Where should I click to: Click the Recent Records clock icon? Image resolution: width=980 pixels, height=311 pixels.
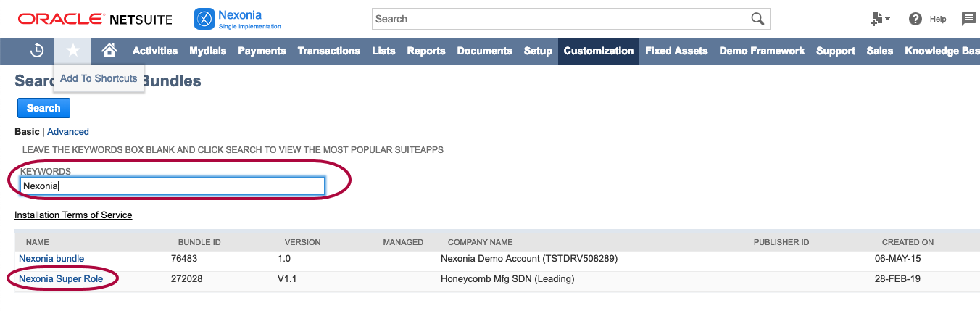tap(37, 51)
